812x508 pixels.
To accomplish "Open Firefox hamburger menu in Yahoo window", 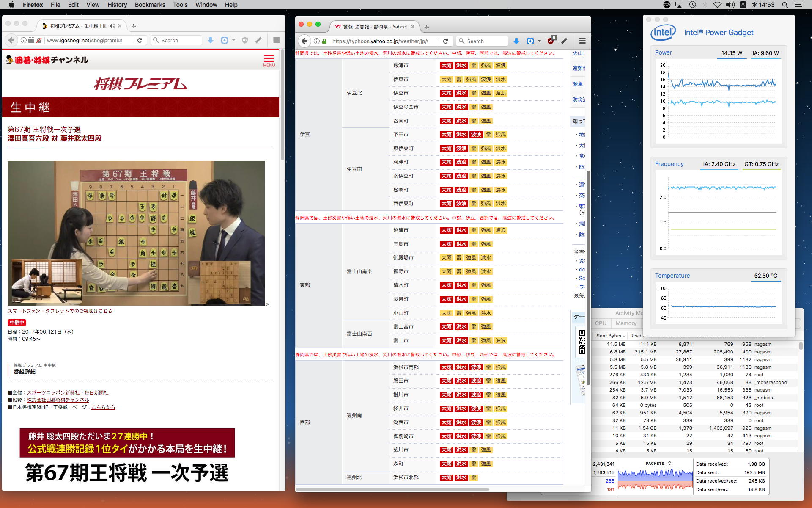I will point(582,41).
